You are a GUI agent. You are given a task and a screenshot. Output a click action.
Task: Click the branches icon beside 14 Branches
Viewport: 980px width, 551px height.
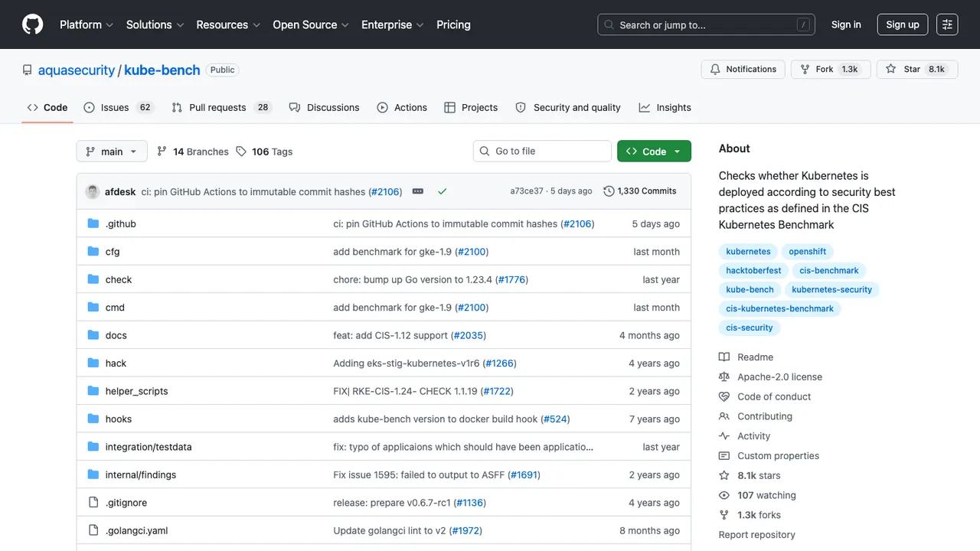click(x=162, y=152)
